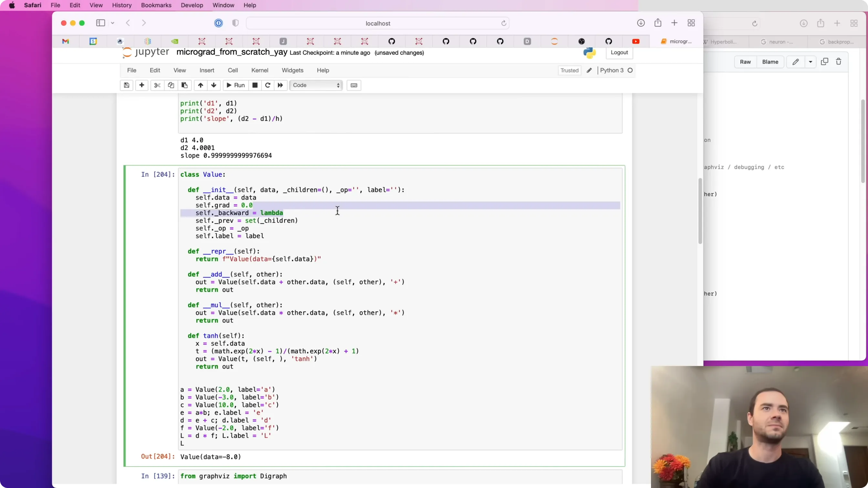Screen dimensions: 868x488
Task: Paste cells below in the Jupyter toolbar
Action: pyautogui.click(x=184, y=85)
